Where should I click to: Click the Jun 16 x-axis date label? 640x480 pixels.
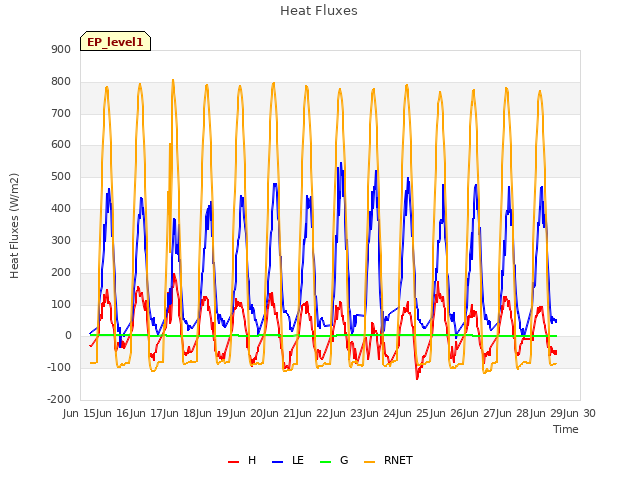click(110, 413)
